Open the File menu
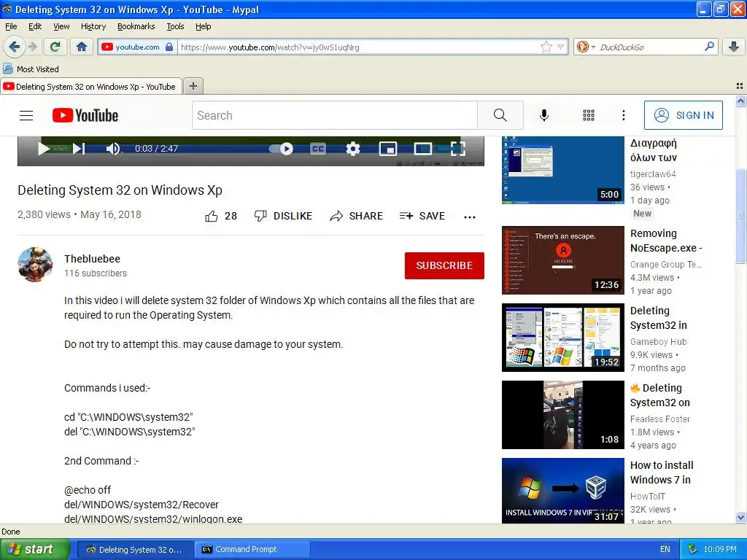The height and width of the screenshot is (560, 747). pyautogui.click(x=11, y=26)
